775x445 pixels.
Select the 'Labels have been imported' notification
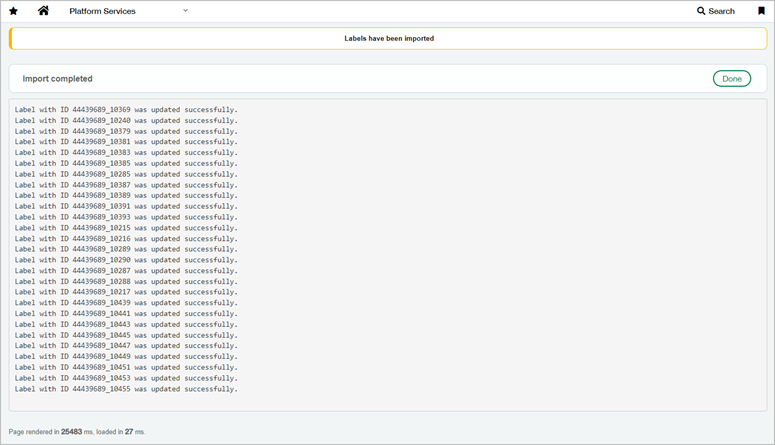(388, 39)
